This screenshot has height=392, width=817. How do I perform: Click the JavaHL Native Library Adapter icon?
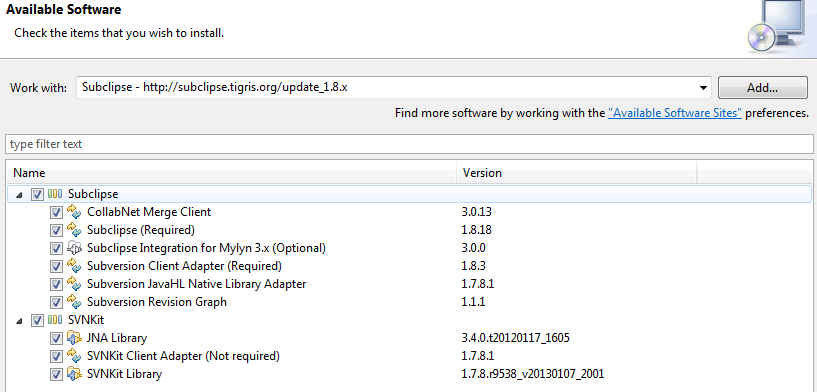(x=75, y=284)
